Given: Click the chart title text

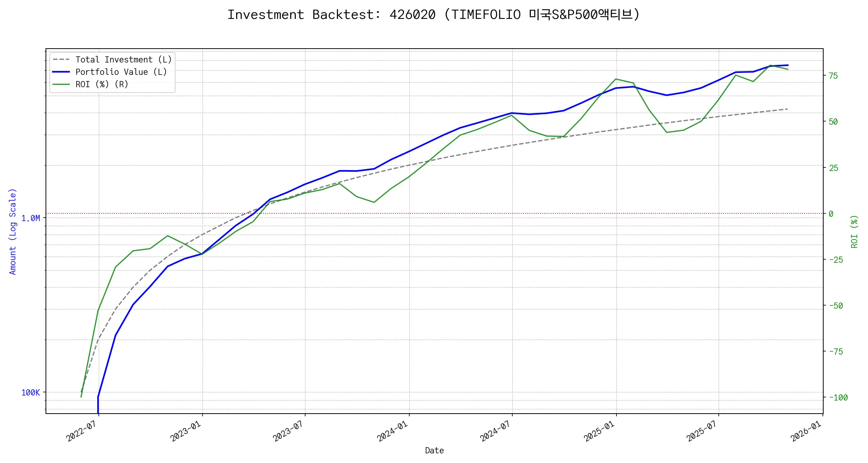Looking at the screenshot, I should (x=434, y=15).
